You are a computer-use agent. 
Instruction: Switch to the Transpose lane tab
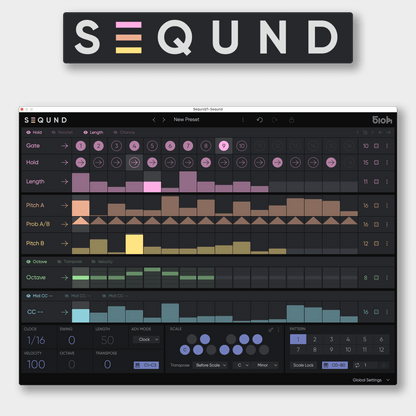tap(70, 262)
